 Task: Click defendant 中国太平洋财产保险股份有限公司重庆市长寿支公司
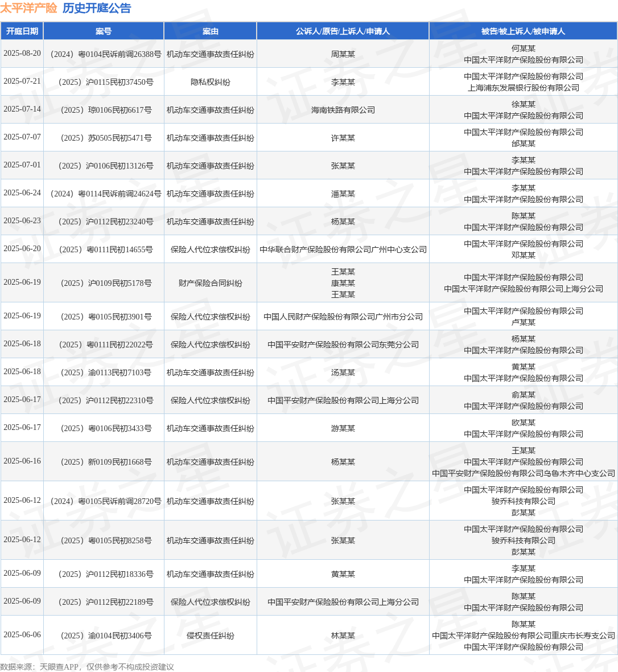tap(524, 636)
